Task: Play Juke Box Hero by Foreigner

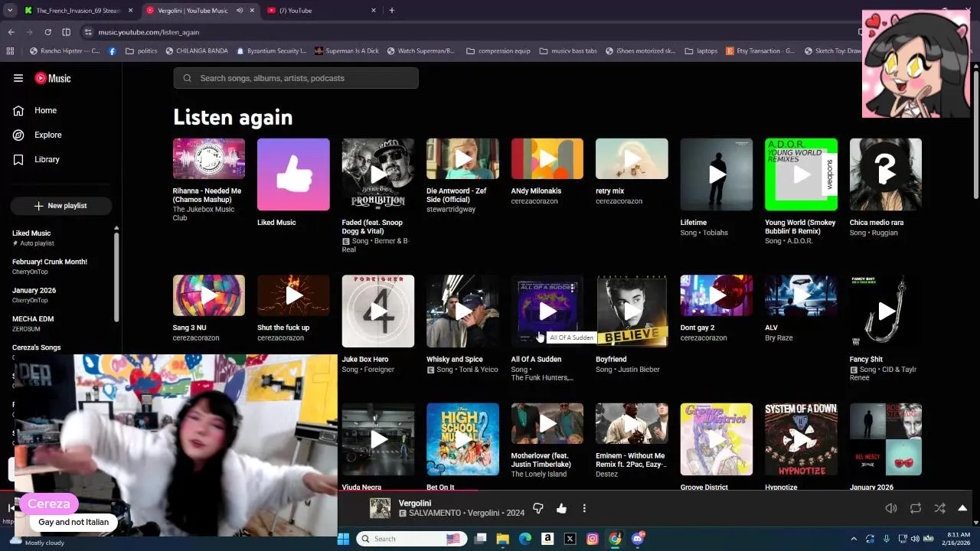Action: tap(378, 311)
